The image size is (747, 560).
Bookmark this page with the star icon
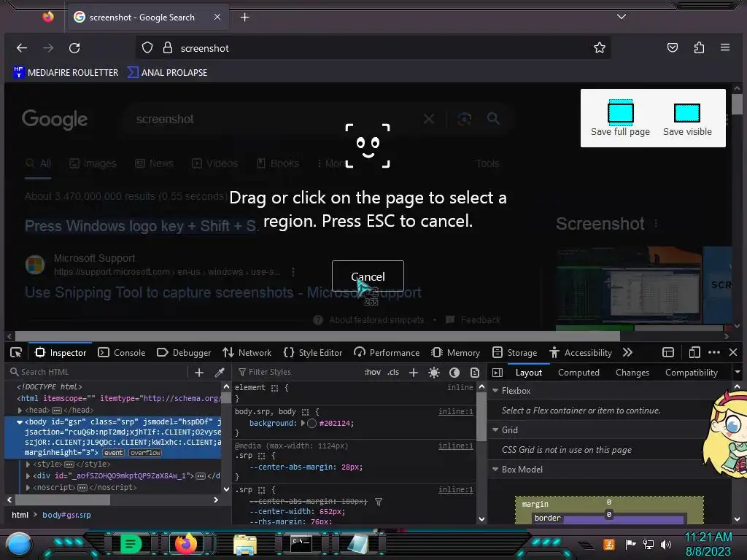tap(600, 47)
